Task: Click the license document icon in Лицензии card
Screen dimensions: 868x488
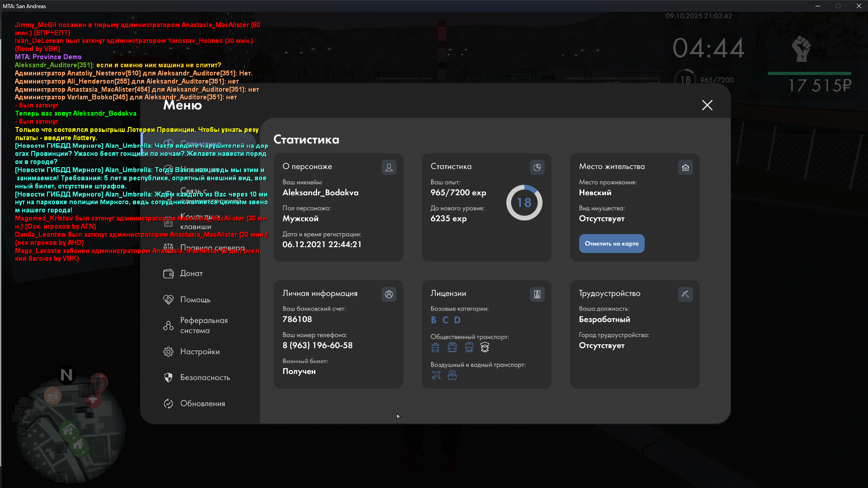Action: click(537, 295)
